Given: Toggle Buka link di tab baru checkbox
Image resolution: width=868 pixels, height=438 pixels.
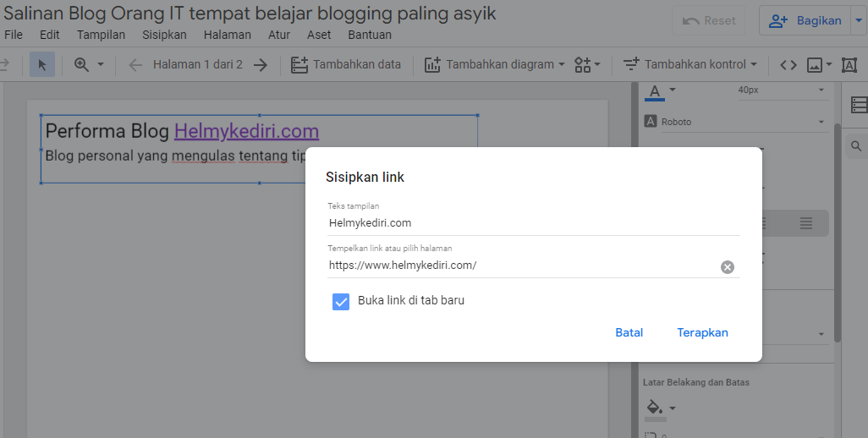Looking at the screenshot, I should click(341, 301).
